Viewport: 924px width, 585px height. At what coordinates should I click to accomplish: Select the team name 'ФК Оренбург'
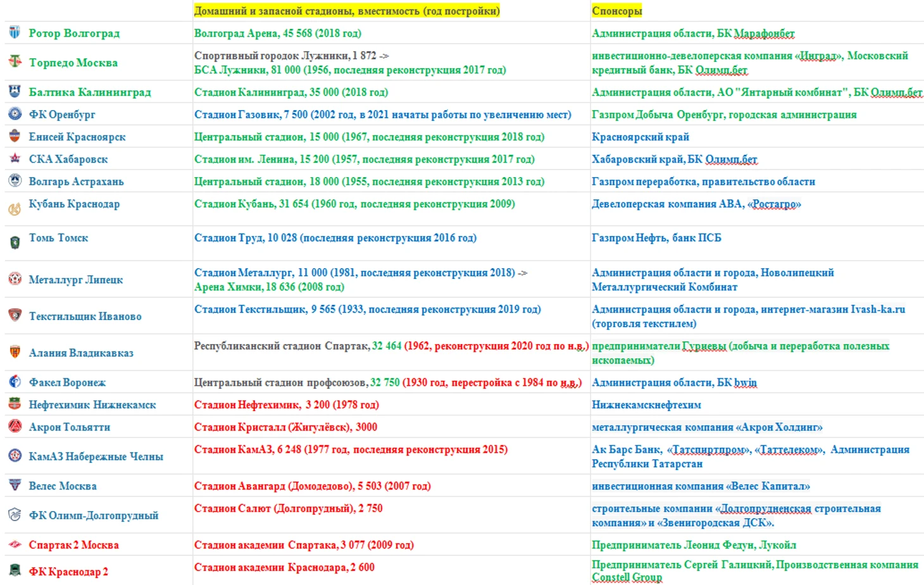tap(62, 114)
